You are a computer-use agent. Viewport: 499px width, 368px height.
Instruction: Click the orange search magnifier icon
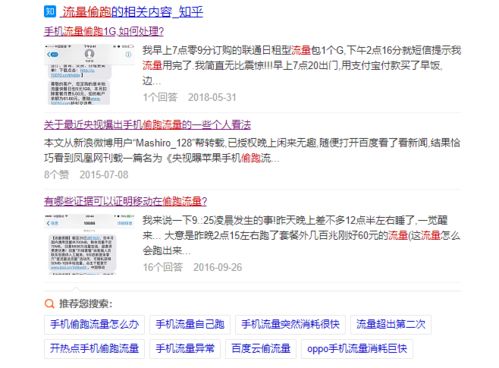point(49,303)
